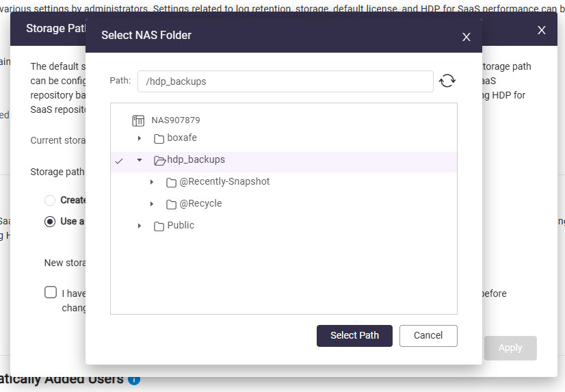Image resolution: width=565 pixels, height=392 pixels.
Task: Expand the boxafe folder
Action: tap(140, 138)
